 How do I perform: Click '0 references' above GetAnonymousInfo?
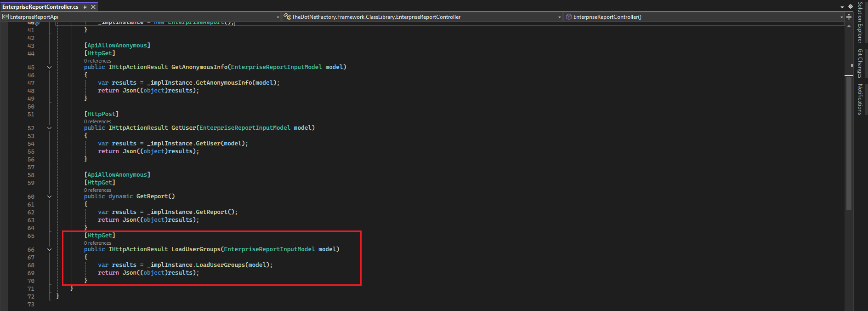97,61
